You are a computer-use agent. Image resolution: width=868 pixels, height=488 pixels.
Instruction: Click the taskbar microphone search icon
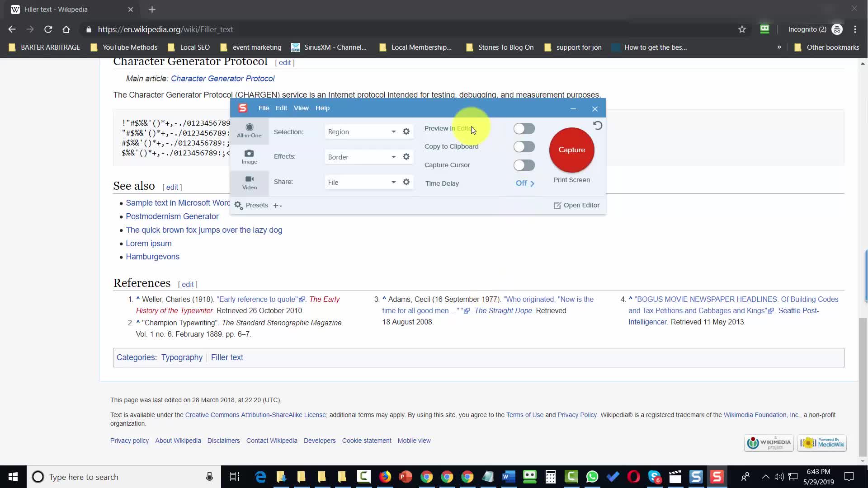point(209,477)
